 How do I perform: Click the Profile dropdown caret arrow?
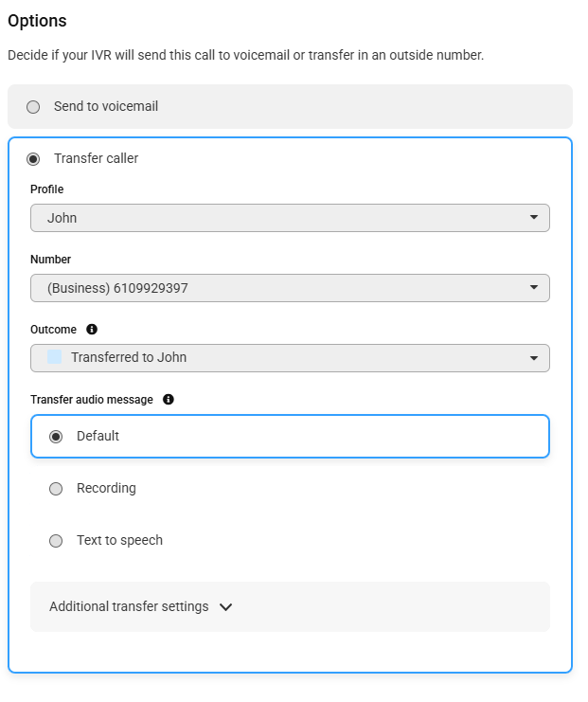[x=534, y=218]
